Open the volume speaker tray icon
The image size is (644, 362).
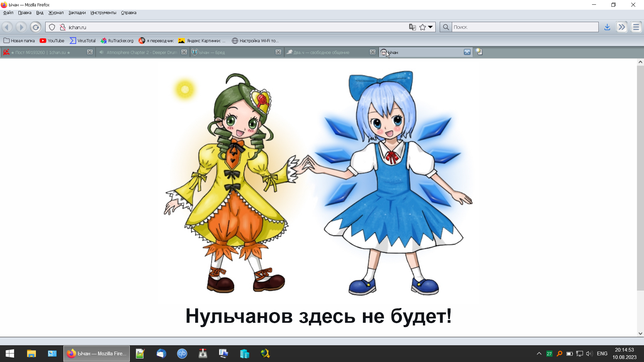pos(589,354)
